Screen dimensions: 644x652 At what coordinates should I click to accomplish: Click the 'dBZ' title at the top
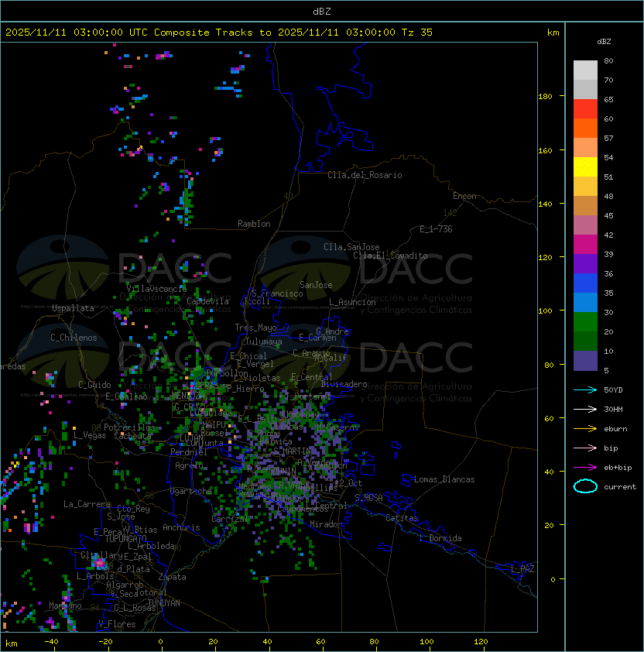322,12
